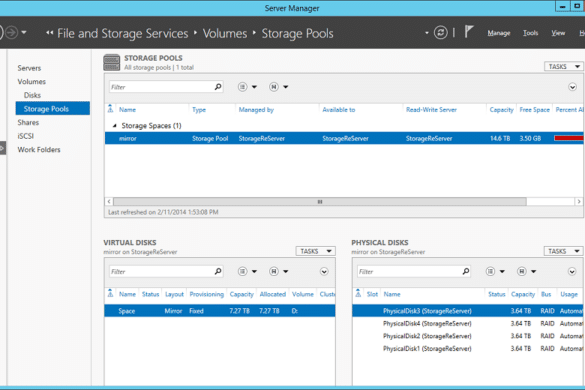Click the forward navigation arrow icon
Screen dimensions: 585x390
pyautogui.click(x=12, y=32)
